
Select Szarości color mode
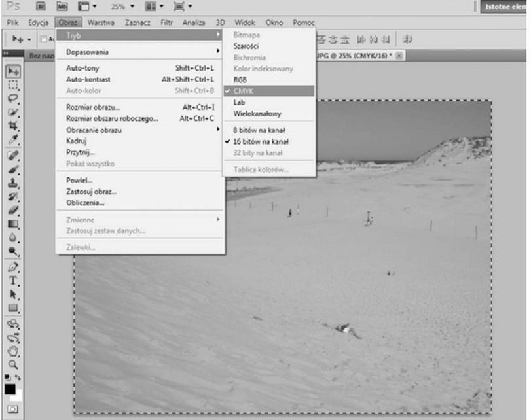pos(245,46)
